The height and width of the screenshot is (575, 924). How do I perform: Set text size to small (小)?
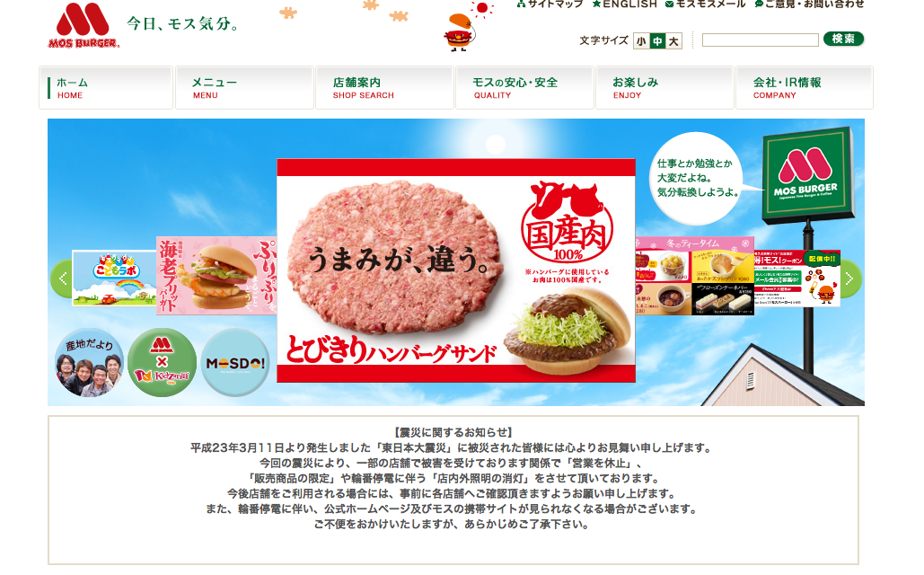641,40
